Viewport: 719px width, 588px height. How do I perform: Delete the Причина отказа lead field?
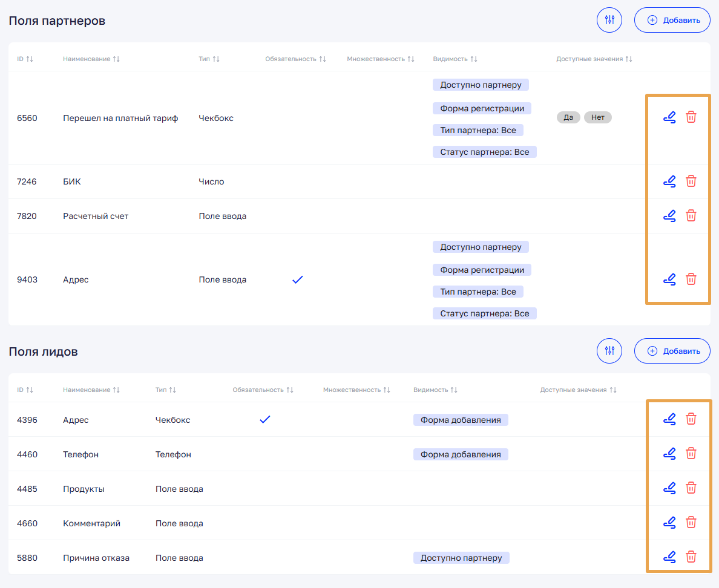tap(691, 557)
